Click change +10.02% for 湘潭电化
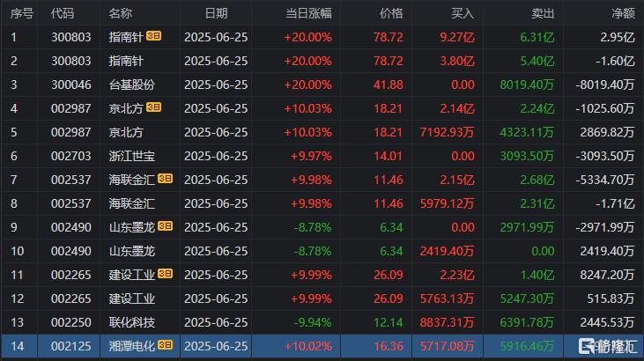 (307, 346)
